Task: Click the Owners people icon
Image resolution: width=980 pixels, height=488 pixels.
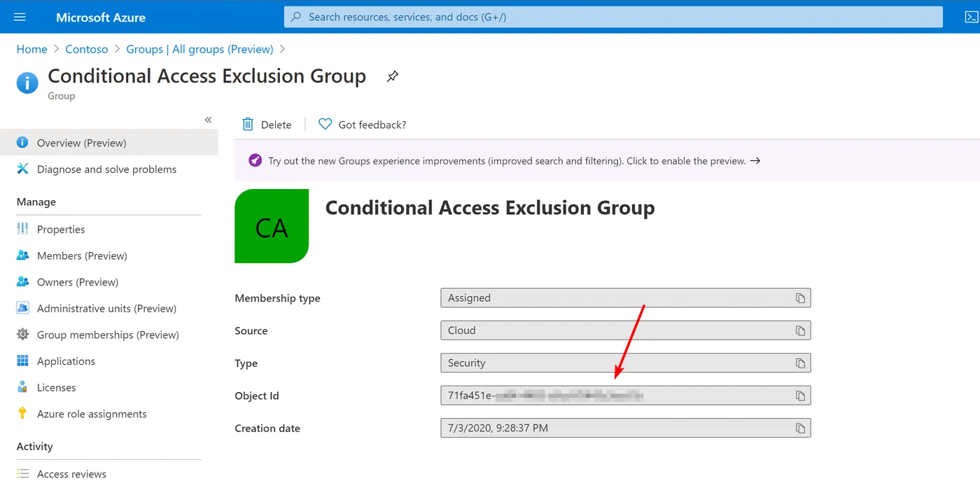Action: coord(23,282)
